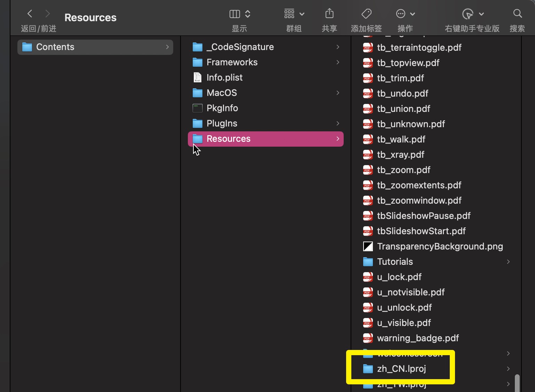Select the _CodeSignature folder

point(240,47)
